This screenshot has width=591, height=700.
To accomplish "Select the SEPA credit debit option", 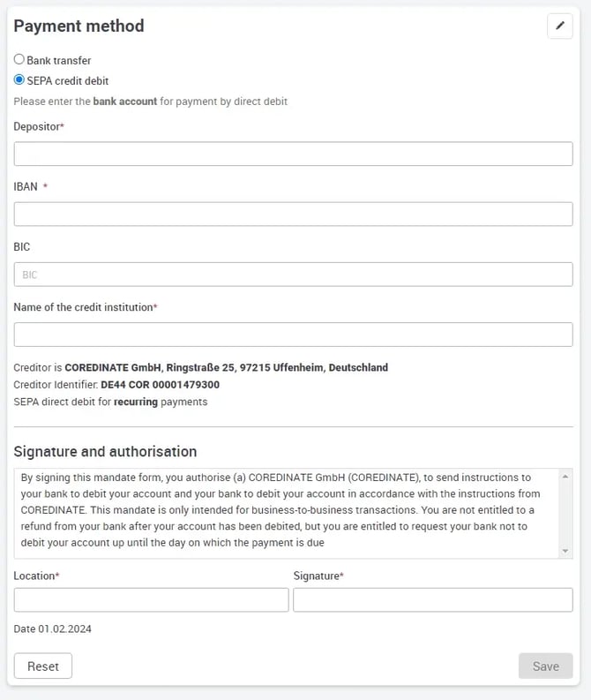I will [19, 80].
